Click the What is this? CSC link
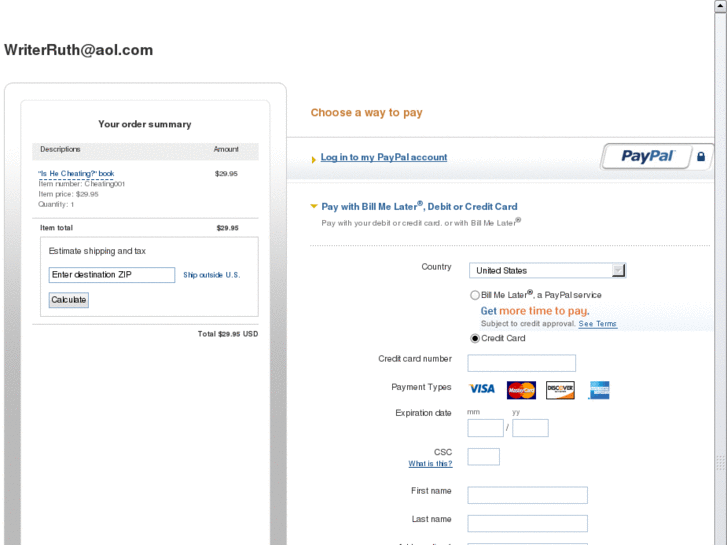 [x=430, y=463]
